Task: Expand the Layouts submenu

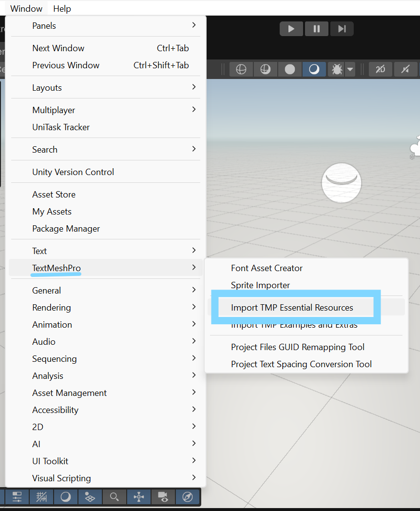Action: click(x=106, y=88)
